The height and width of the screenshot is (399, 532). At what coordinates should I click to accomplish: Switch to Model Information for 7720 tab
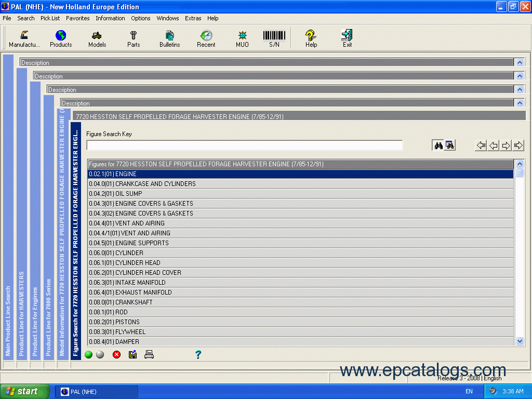[x=62, y=234]
